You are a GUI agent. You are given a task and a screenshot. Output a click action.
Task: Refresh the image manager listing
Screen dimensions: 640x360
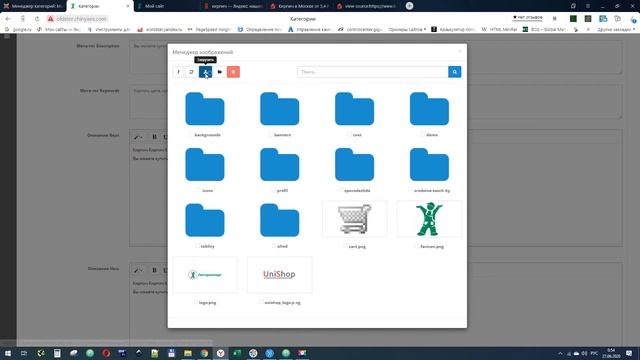click(191, 72)
